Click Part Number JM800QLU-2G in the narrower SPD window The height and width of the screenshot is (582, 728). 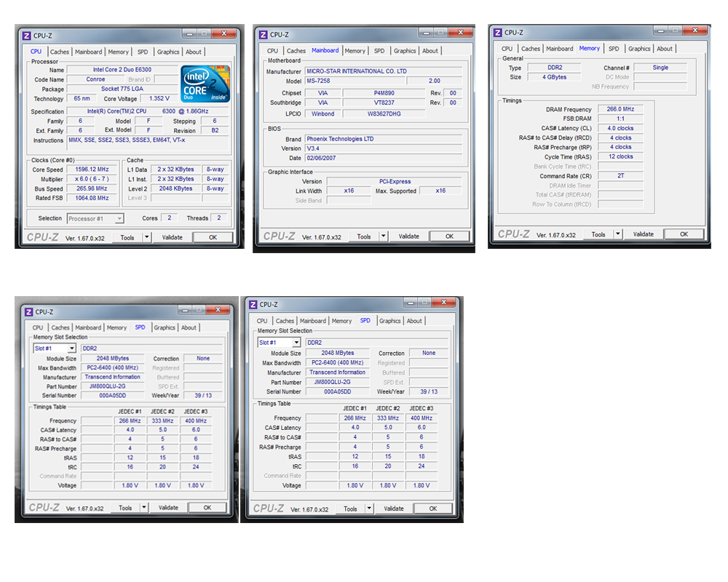coord(112,386)
